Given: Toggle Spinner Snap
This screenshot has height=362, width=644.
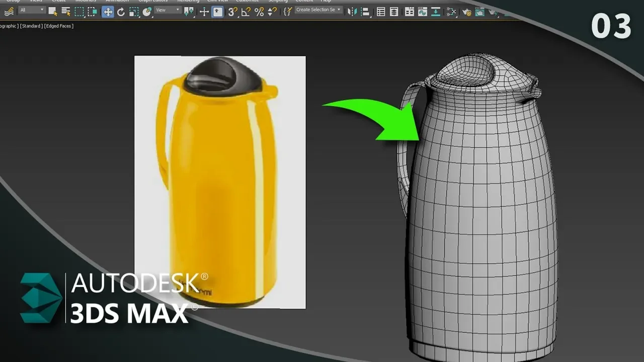Looking at the screenshot, I should coord(272,12).
